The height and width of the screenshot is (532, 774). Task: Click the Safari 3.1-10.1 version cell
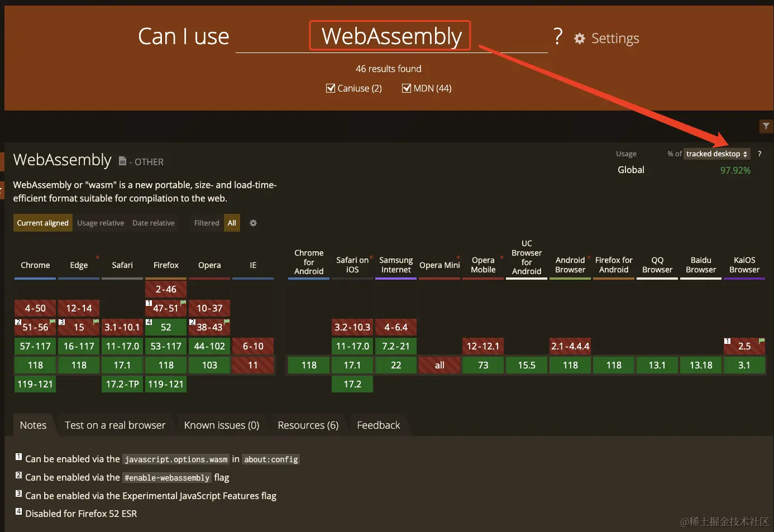click(122, 327)
